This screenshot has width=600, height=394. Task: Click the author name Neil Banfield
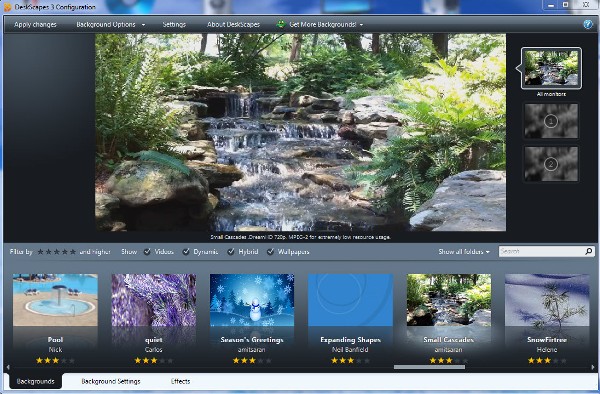(x=351, y=350)
